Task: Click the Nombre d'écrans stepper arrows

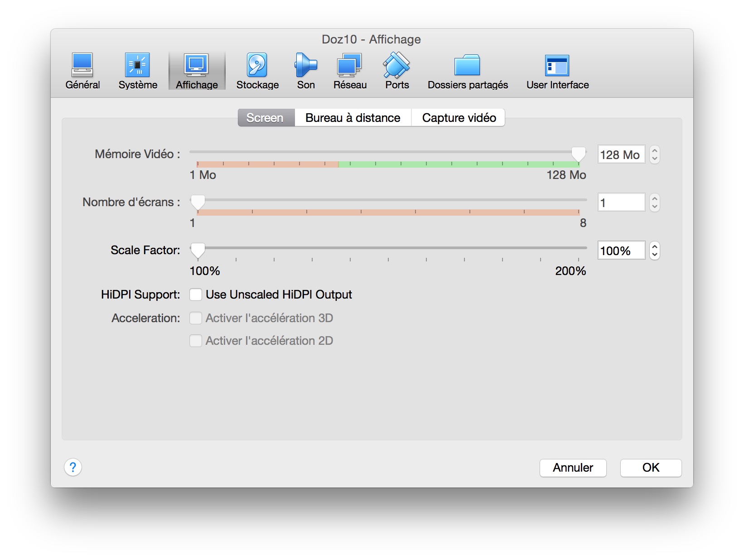Action: (x=654, y=203)
